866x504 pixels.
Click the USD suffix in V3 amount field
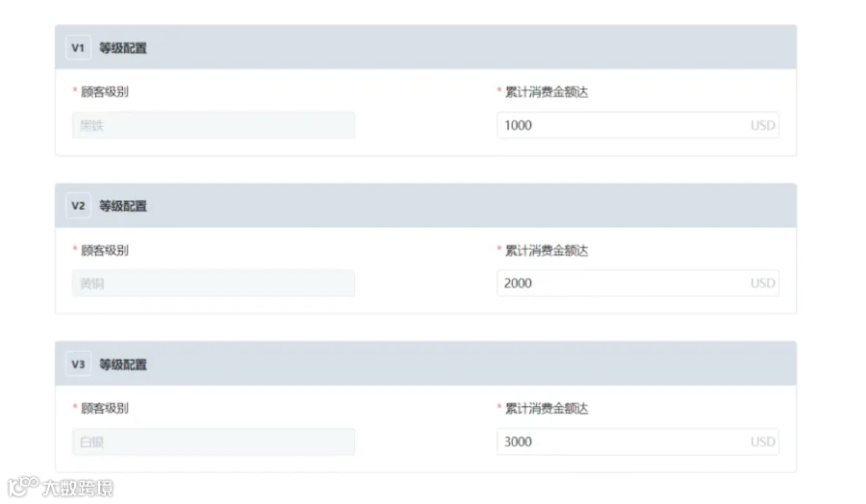(x=763, y=441)
